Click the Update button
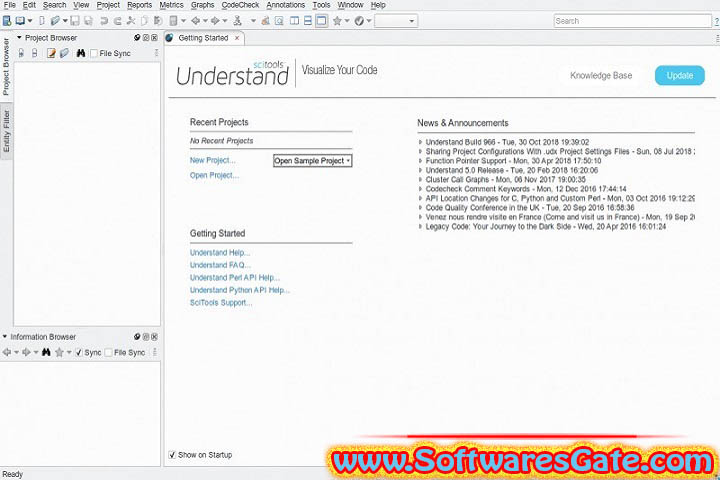Image resolution: width=720 pixels, height=480 pixels. point(680,75)
